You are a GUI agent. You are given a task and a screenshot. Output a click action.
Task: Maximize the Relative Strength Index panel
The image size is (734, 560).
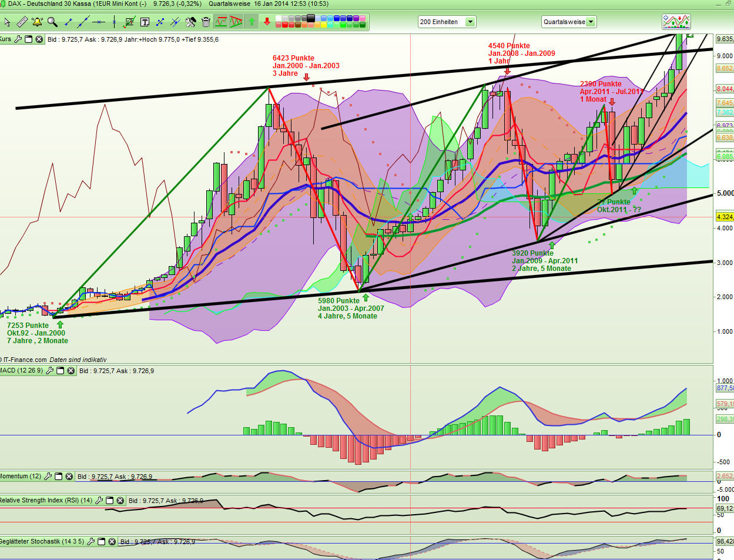pos(110,501)
